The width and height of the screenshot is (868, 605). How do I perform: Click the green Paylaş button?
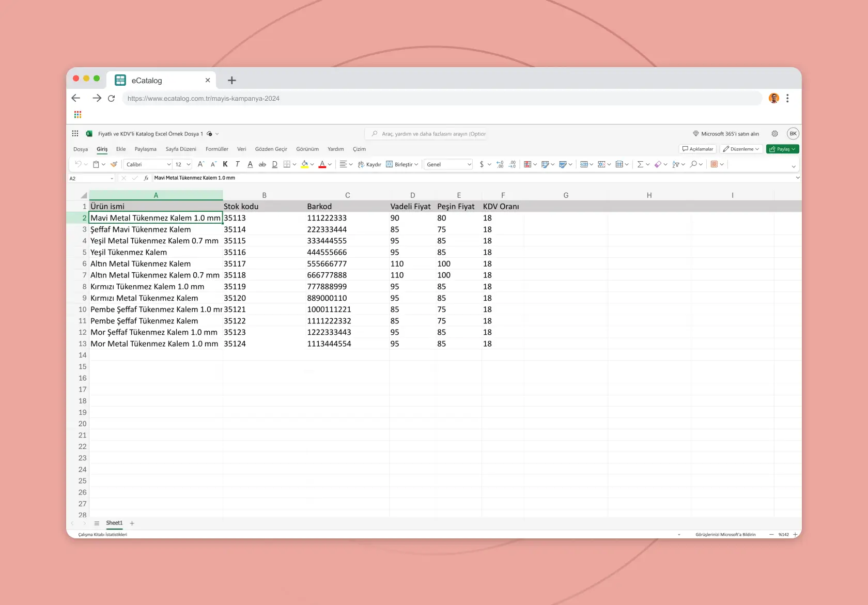pos(782,149)
